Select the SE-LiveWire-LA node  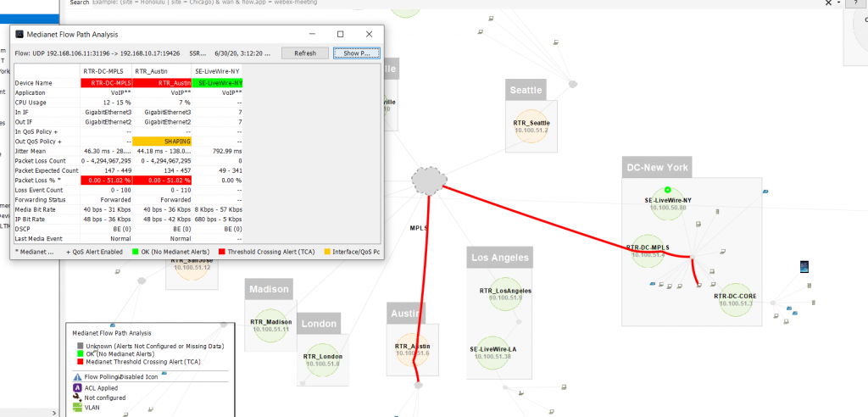point(492,353)
